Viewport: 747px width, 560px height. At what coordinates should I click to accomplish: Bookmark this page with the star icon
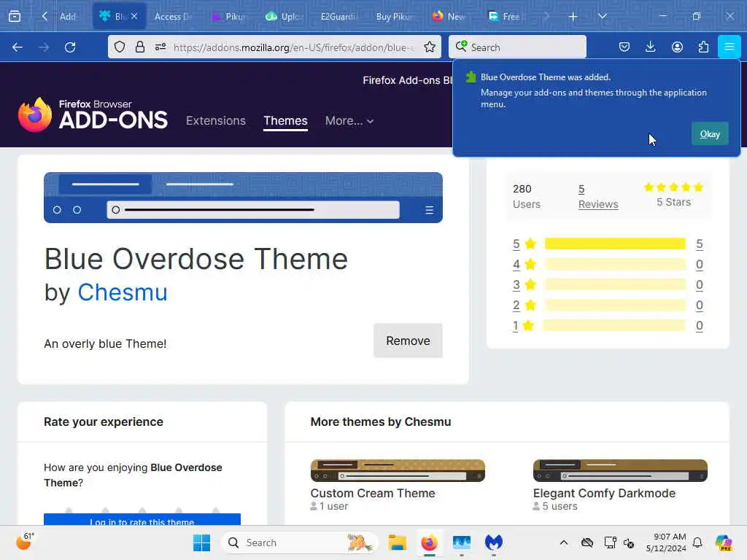click(429, 47)
